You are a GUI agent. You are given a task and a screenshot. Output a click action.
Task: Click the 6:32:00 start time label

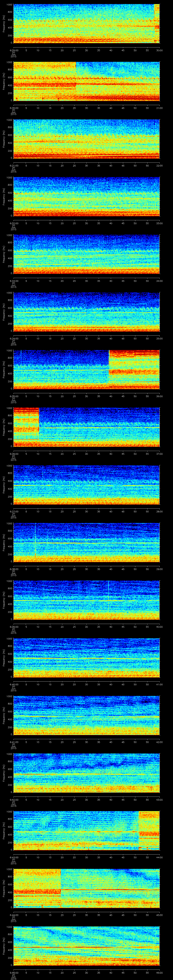tap(14, 223)
